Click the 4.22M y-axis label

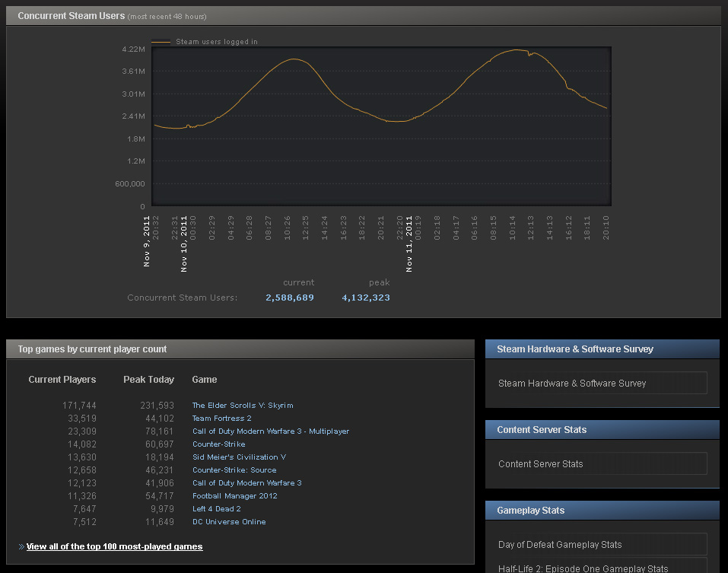(134, 49)
